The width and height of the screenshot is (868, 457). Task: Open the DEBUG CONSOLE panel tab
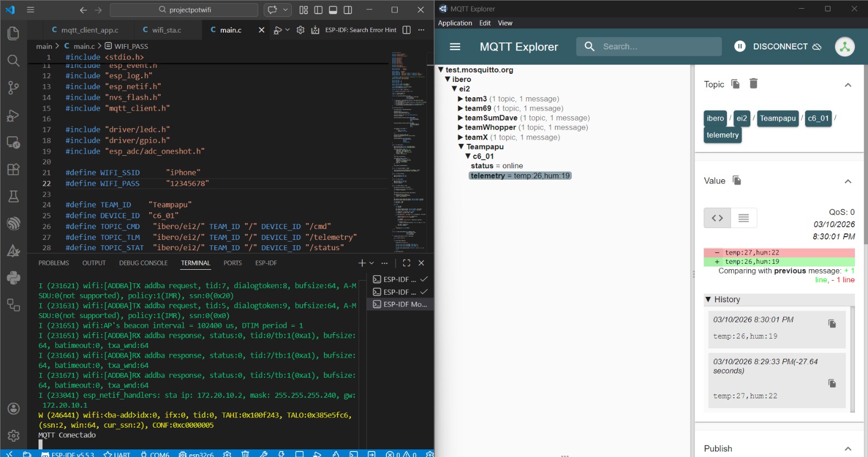click(x=143, y=263)
